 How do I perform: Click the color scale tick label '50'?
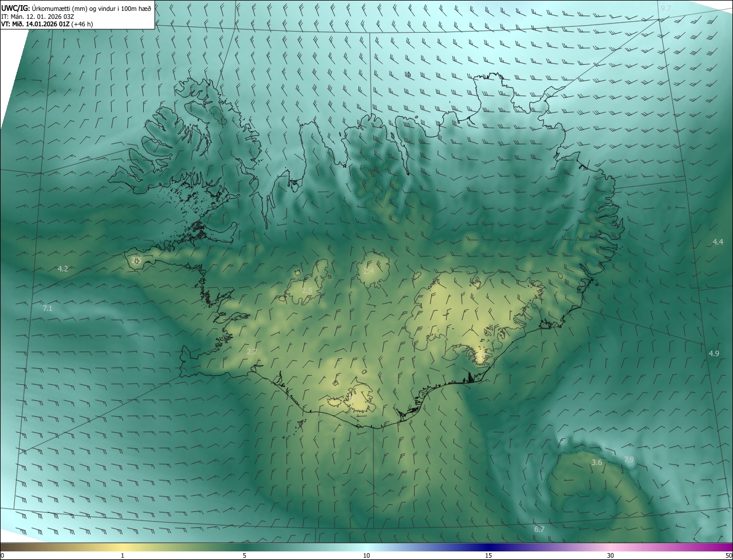pos(728,555)
